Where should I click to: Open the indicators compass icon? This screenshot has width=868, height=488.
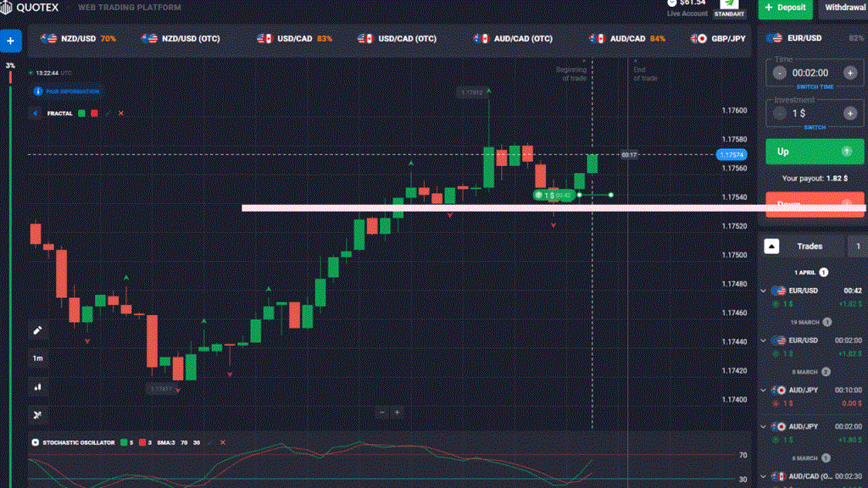37,414
